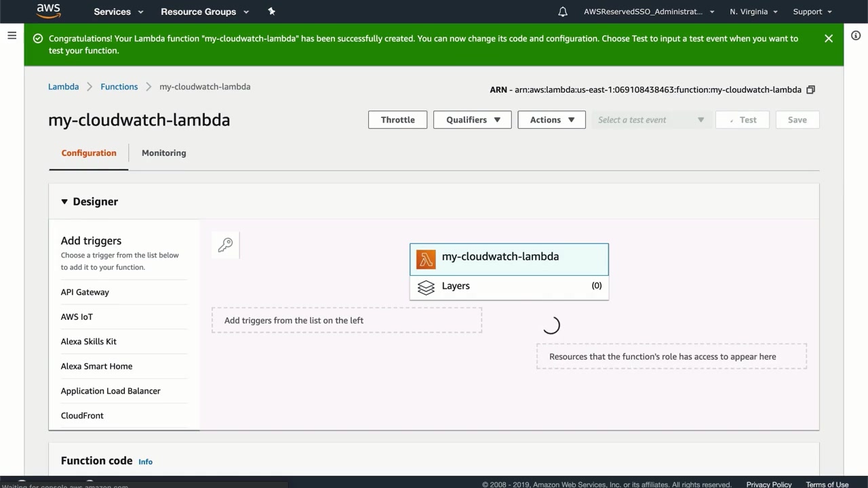Dismiss the green success banner

[829, 39]
